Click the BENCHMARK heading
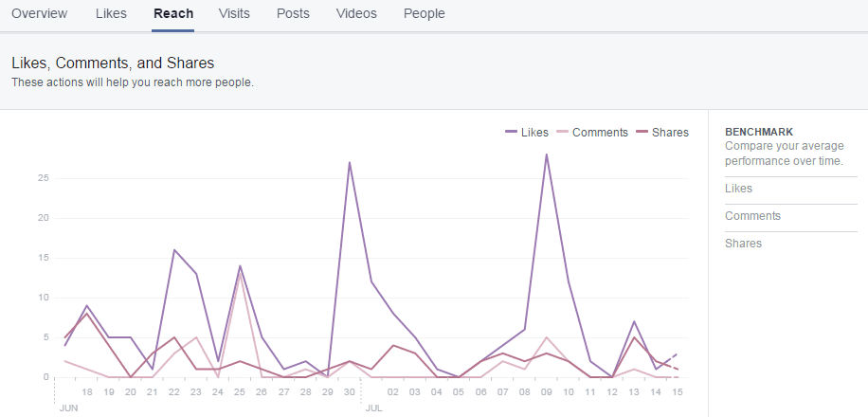Image resolution: width=868 pixels, height=417 pixels. [759, 133]
